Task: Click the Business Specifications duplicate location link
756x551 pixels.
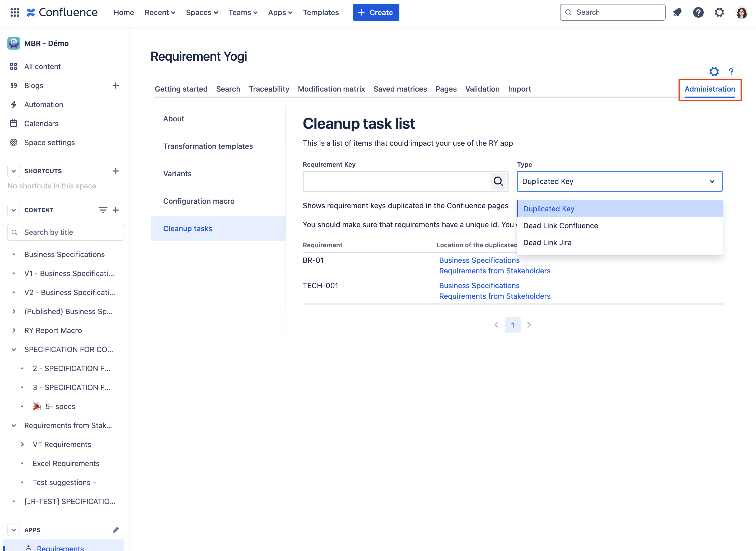Action: tap(479, 260)
